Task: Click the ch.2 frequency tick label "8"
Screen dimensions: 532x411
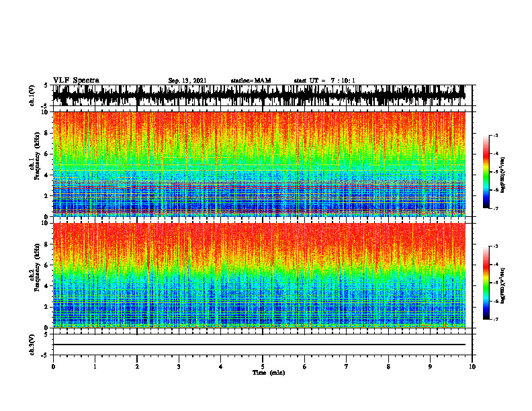Action: coord(47,244)
